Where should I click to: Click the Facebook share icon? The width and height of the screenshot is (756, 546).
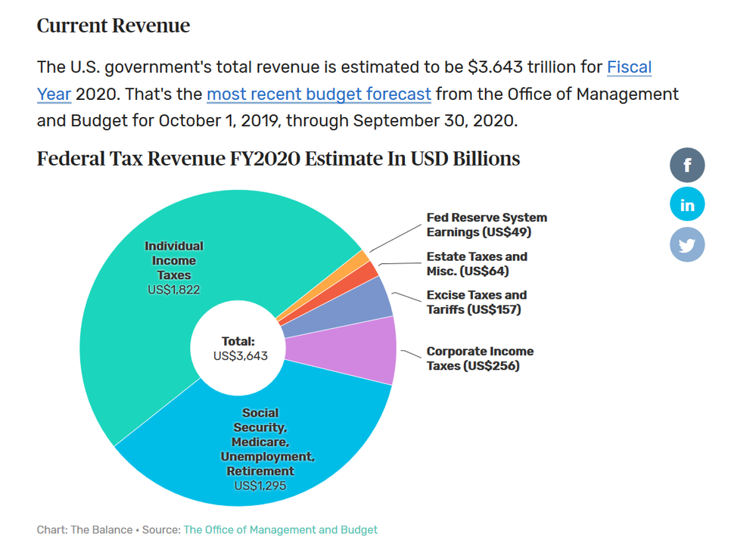[x=687, y=166]
